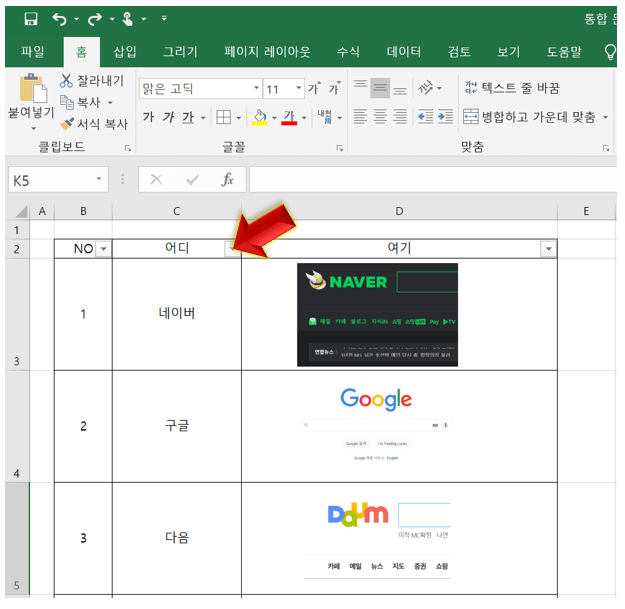This screenshot has height=609, width=625.
Task: Apply yellow fill color bucket
Action: coord(260,117)
